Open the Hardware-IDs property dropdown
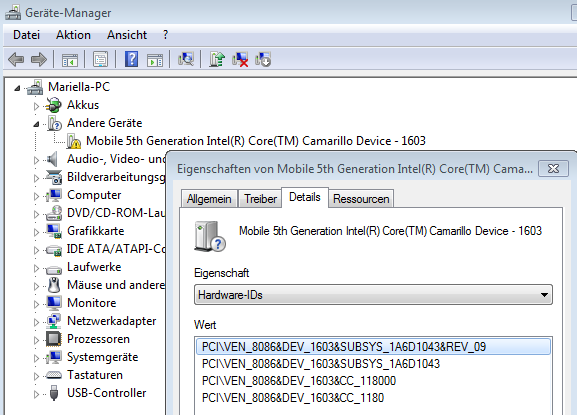This screenshot has height=415, width=577. coord(373,295)
